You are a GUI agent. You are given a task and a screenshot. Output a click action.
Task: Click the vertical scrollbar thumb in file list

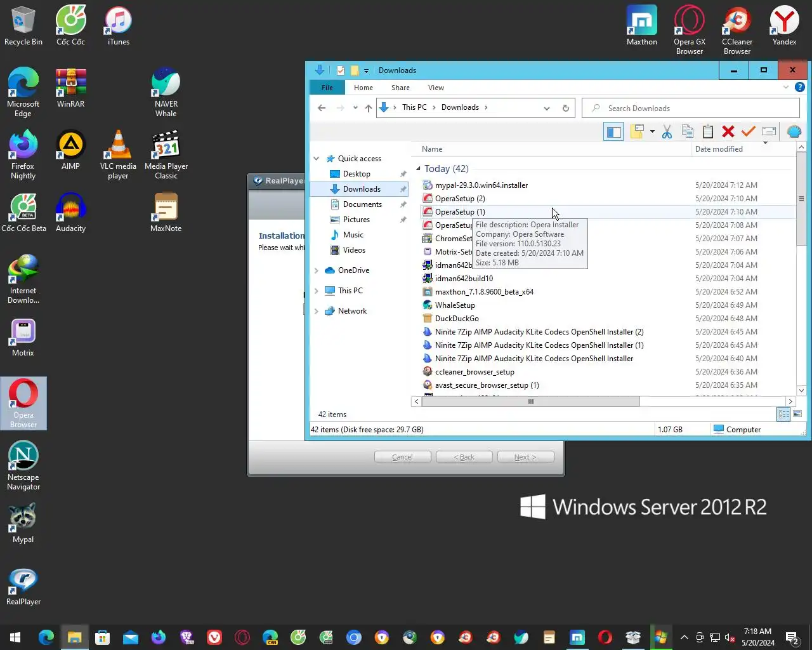[x=801, y=199]
